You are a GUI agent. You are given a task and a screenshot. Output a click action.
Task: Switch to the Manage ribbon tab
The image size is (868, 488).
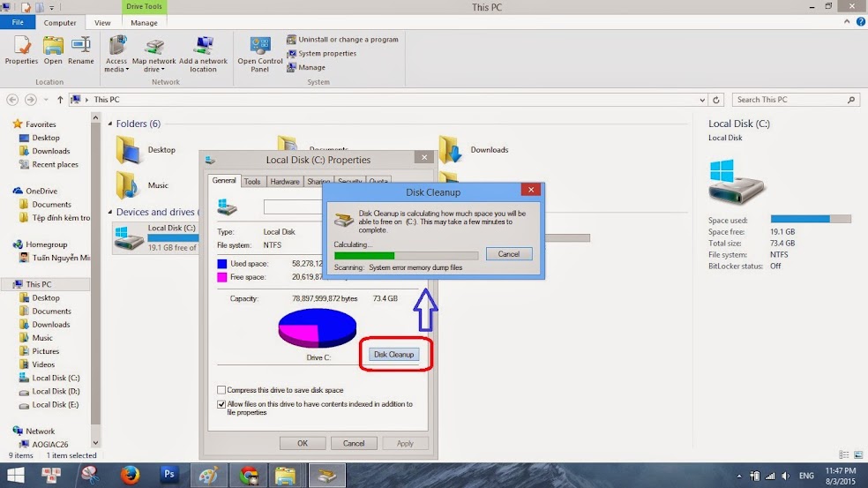144,23
